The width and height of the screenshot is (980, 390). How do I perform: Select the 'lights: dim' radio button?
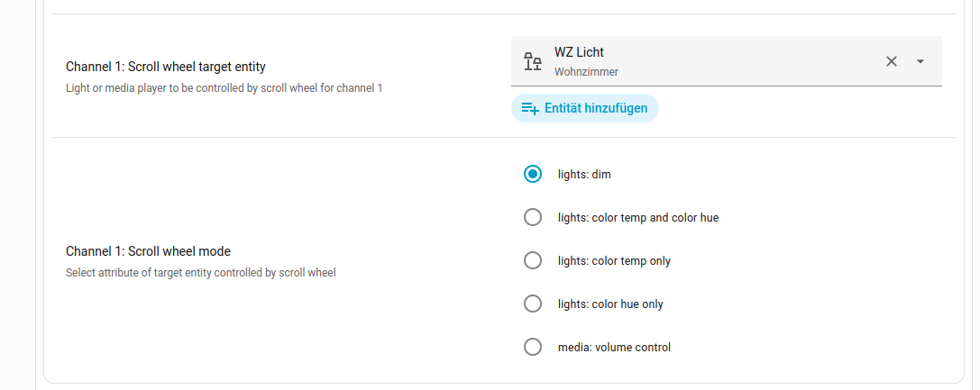(533, 174)
